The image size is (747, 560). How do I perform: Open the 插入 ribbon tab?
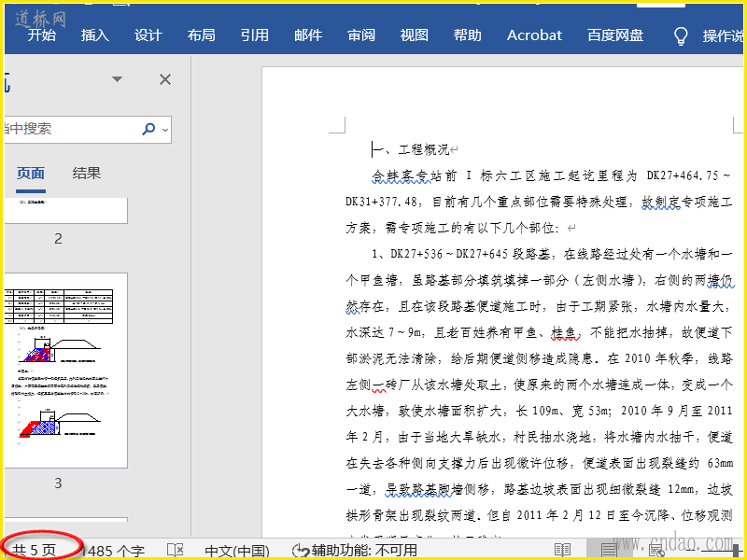[x=95, y=35]
